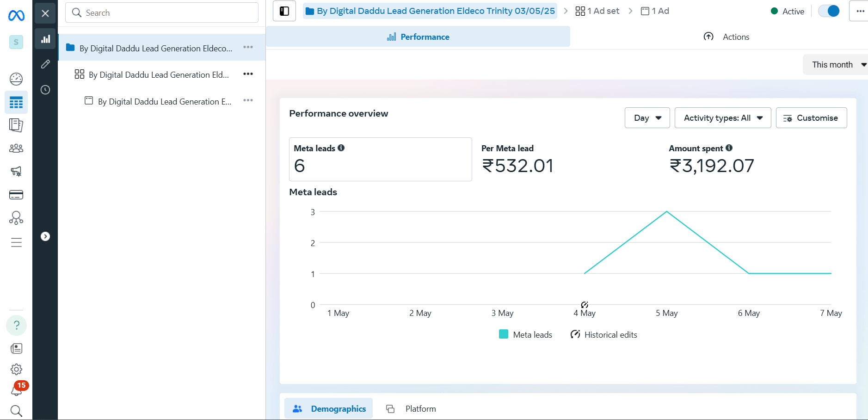Open more options for ad set row
The height and width of the screenshot is (420, 868).
tap(248, 74)
